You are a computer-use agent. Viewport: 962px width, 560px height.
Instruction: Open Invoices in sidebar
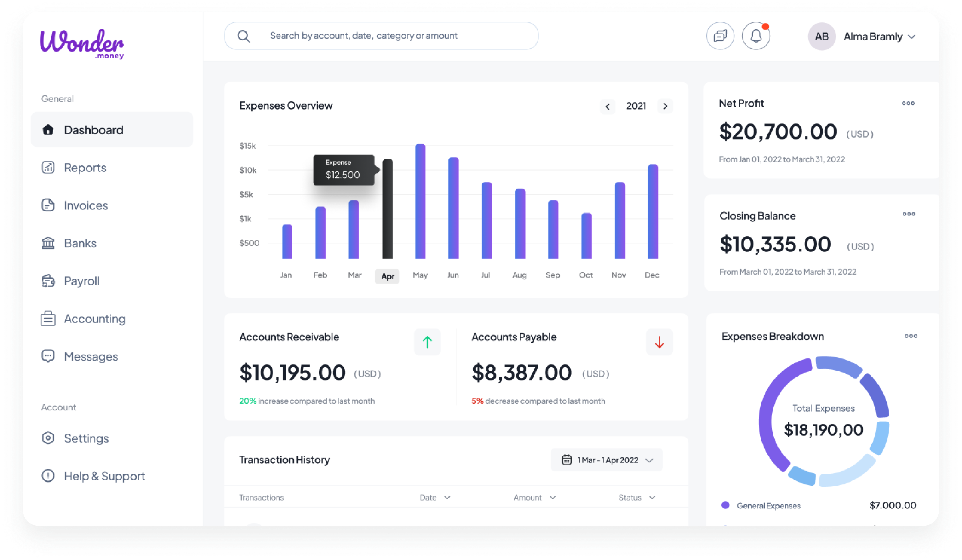pos(112,205)
